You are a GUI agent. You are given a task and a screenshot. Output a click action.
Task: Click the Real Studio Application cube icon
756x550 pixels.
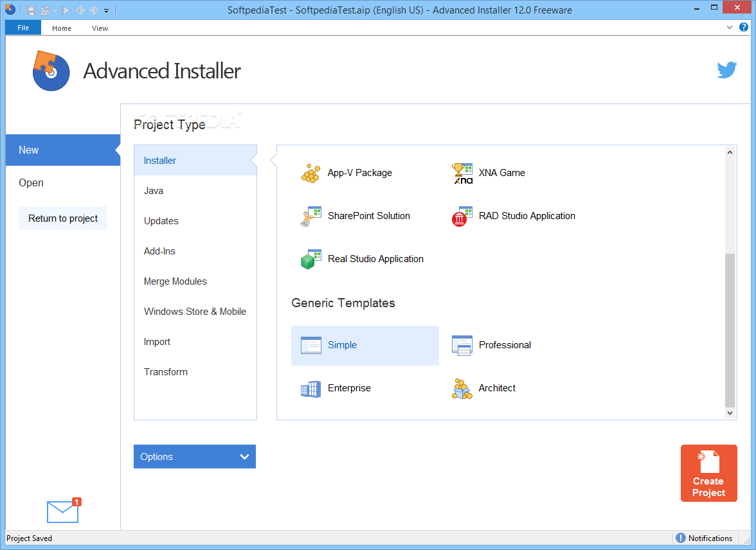click(310, 260)
